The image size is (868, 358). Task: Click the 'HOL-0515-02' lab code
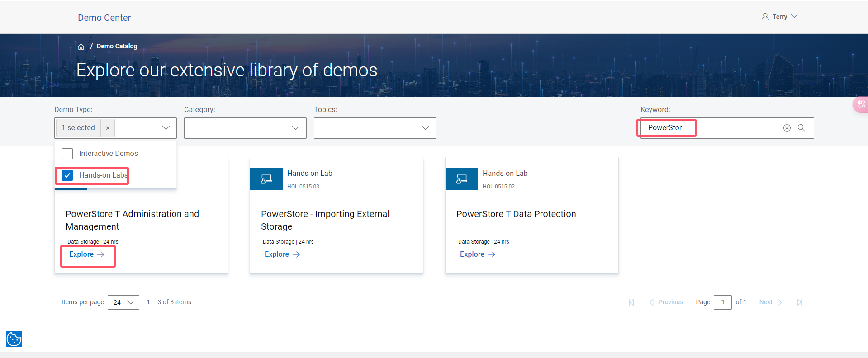tap(498, 187)
